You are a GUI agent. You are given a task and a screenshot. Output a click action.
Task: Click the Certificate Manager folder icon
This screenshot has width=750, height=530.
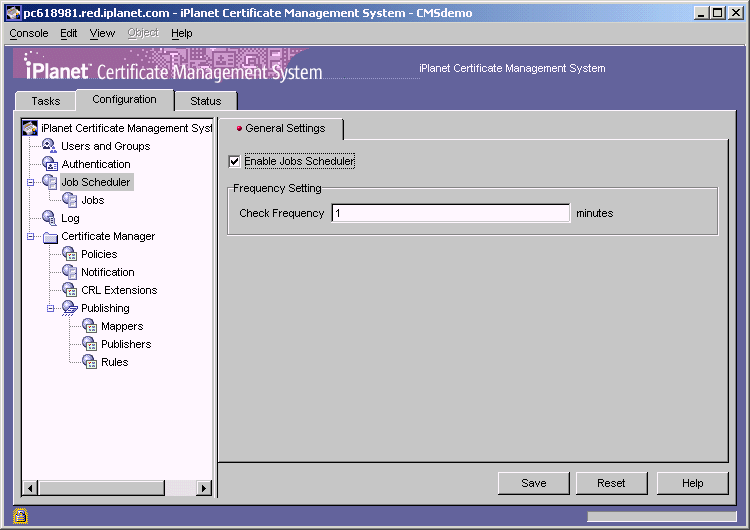coord(50,237)
